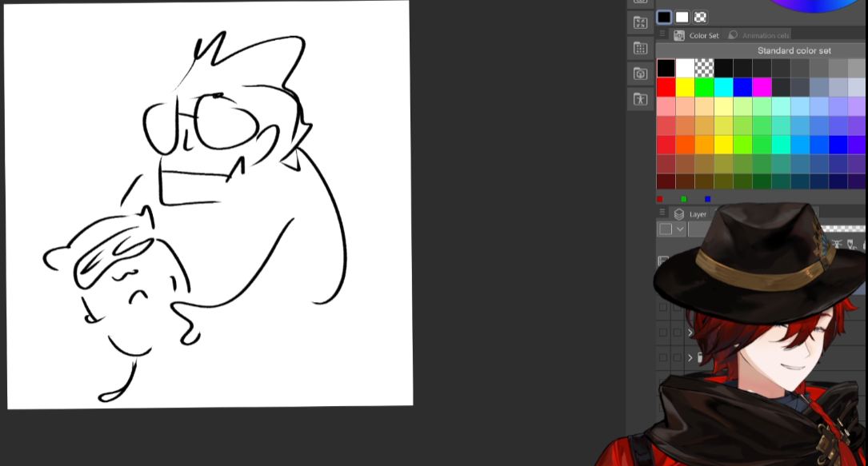Pick the dark maroon swatch in the last row
This screenshot has height=466, width=868.
[666, 181]
